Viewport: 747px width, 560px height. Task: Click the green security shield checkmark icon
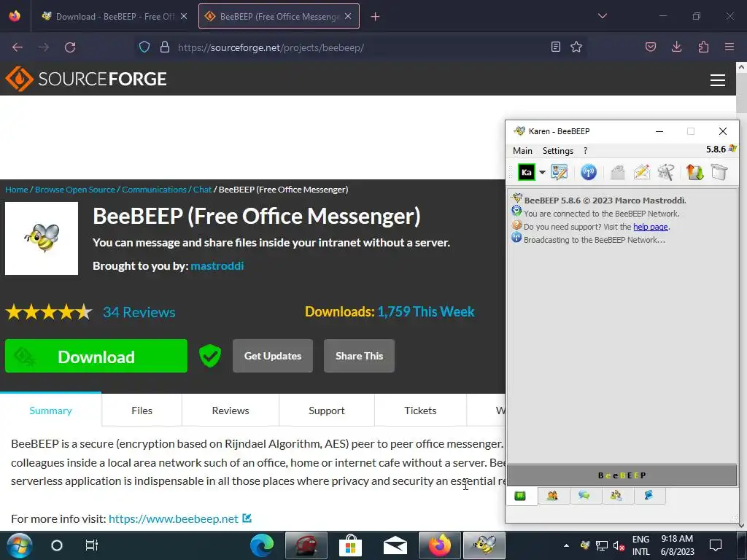point(210,356)
